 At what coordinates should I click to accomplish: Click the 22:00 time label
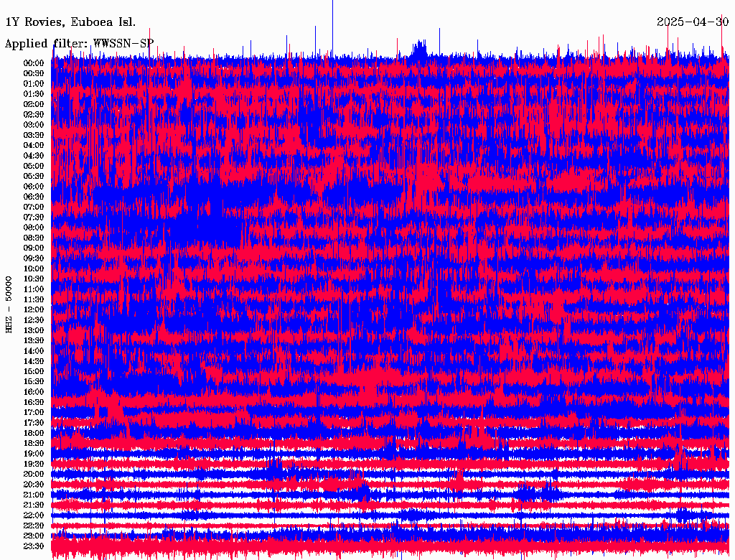point(33,515)
